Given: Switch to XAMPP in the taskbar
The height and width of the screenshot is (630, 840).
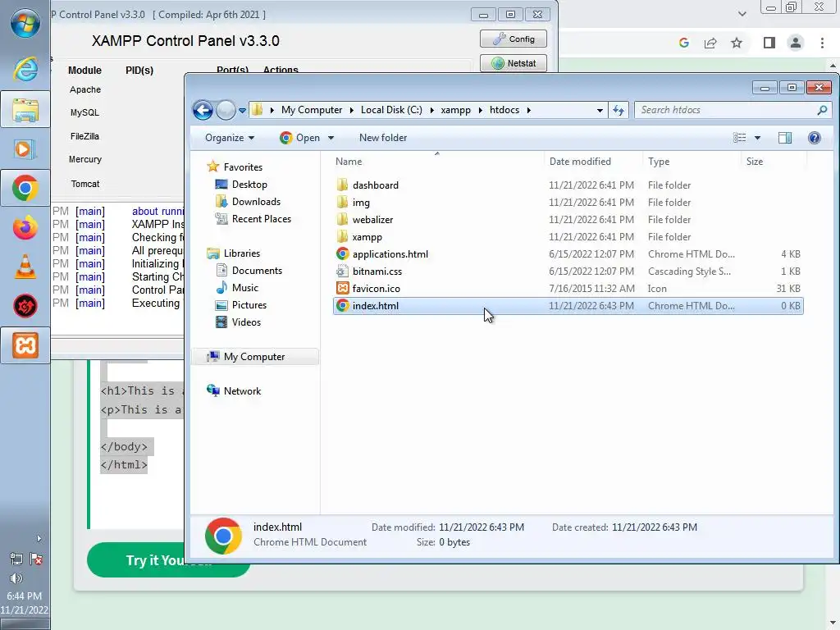Looking at the screenshot, I should 25,345.
